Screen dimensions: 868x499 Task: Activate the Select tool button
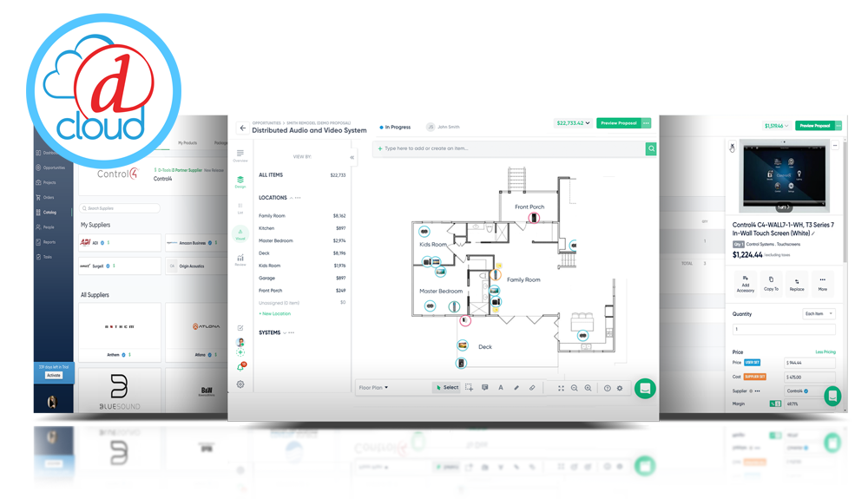447,388
